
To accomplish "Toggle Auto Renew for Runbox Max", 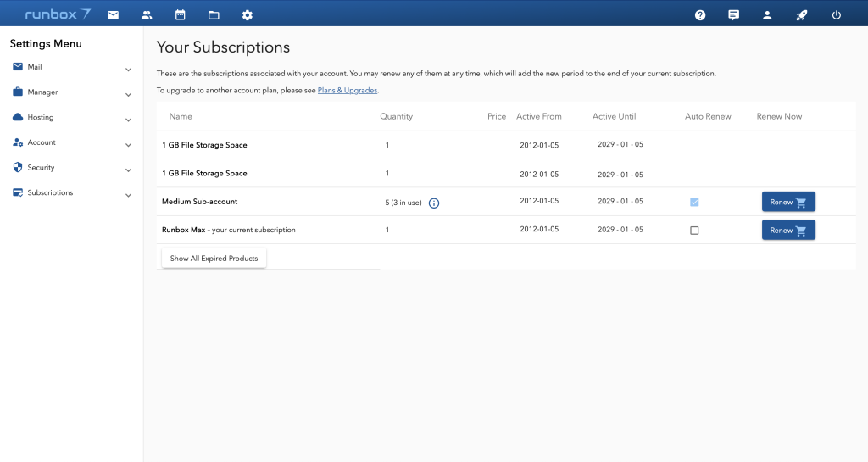I will [x=694, y=231].
